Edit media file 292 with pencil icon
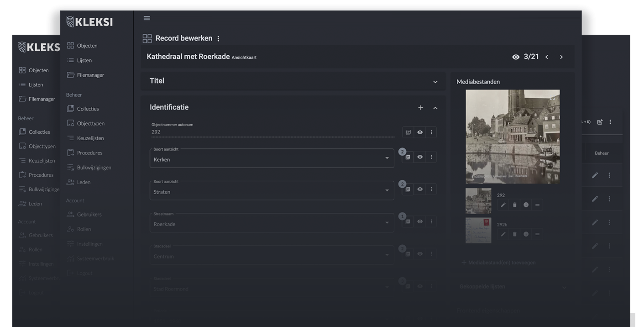The image size is (644, 327). point(503,205)
